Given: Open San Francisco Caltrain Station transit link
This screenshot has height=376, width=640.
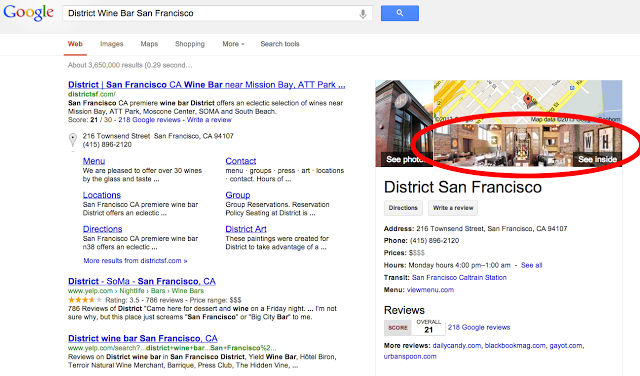Looking at the screenshot, I should coord(459,277).
